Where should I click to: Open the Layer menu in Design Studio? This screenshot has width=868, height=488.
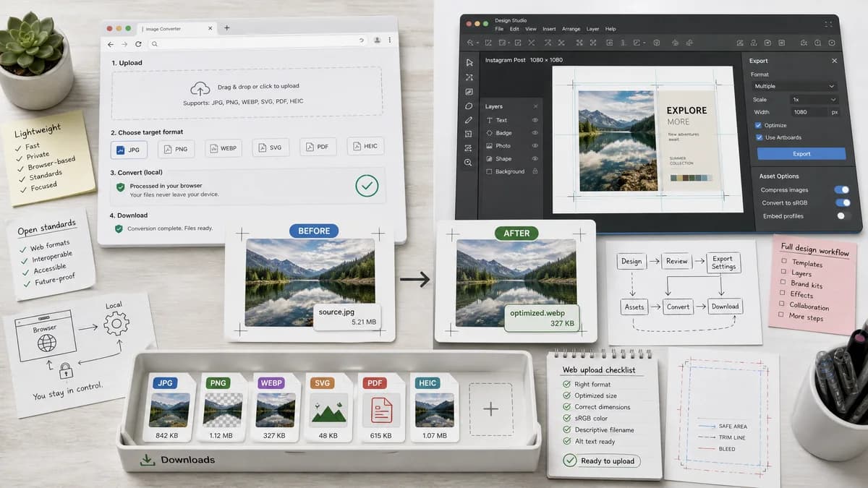click(x=592, y=29)
